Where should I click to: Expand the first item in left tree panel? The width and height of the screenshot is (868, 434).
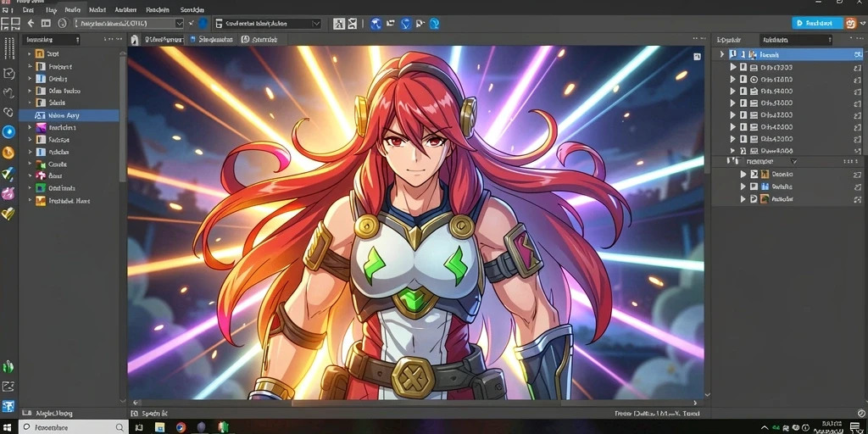coord(30,54)
